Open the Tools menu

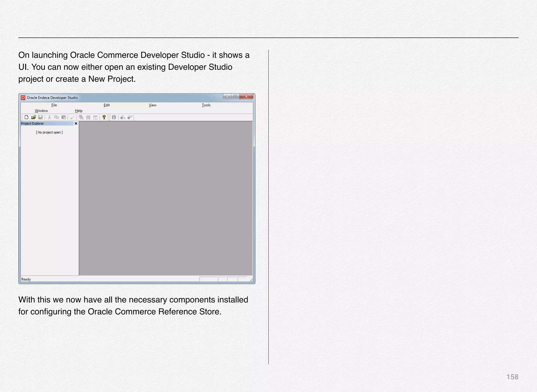click(206, 105)
